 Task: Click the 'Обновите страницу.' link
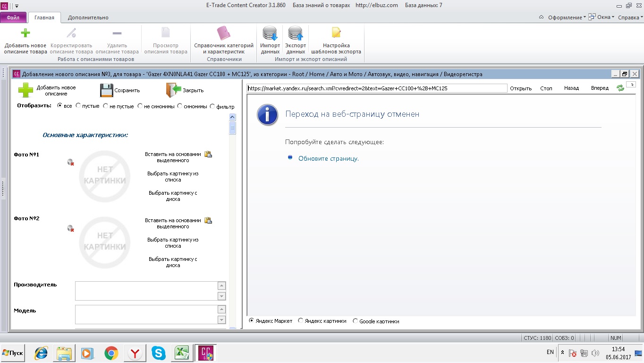[329, 158]
